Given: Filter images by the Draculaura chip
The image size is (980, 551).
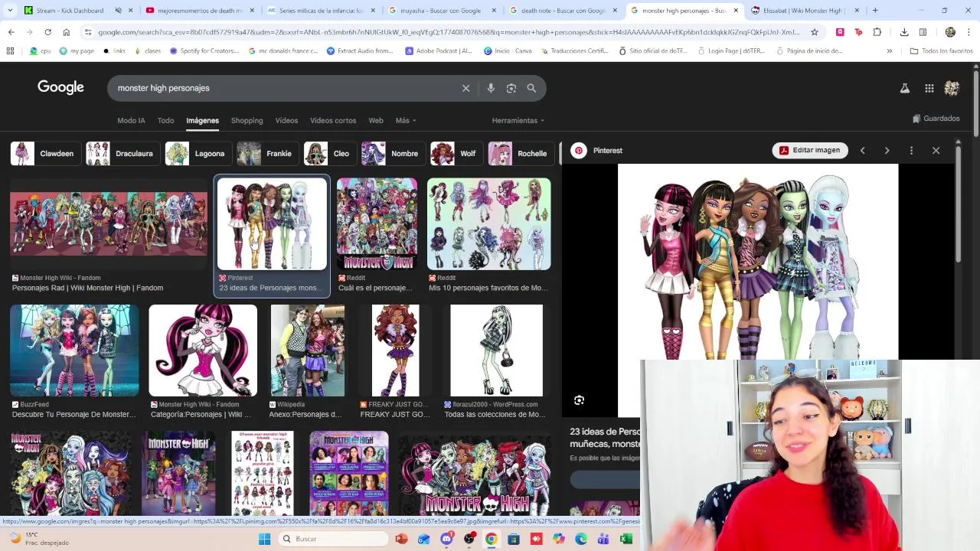Looking at the screenshot, I should [122, 154].
